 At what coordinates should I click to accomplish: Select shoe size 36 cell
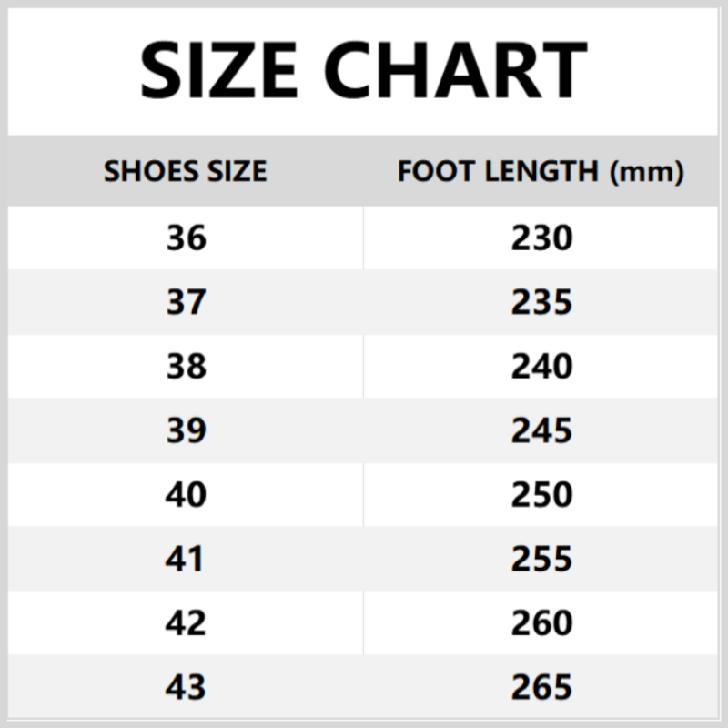pyautogui.click(x=186, y=238)
